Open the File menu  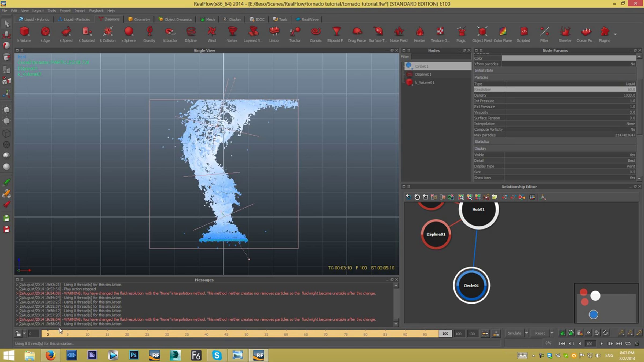coord(5,11)
